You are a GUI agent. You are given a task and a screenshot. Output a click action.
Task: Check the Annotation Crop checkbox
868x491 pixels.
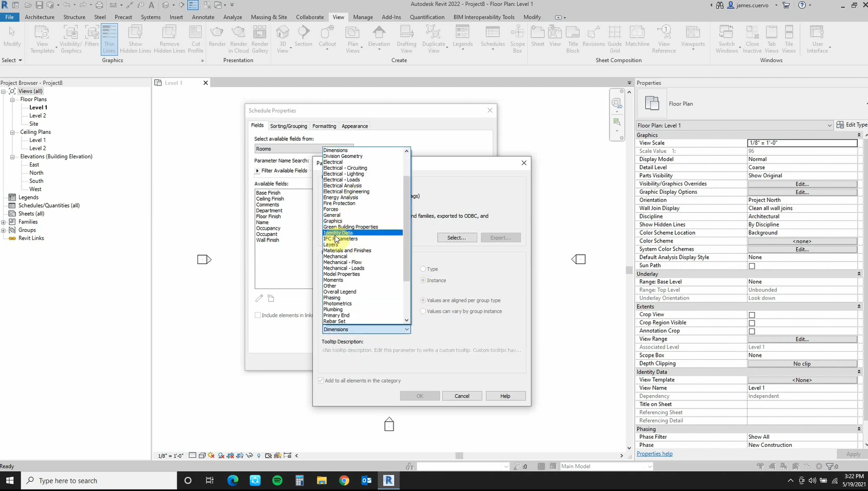point(752,332)
